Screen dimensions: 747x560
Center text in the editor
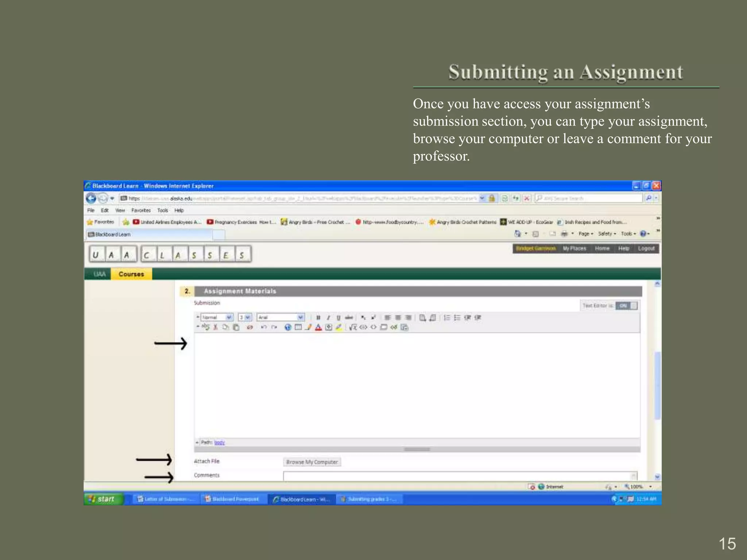pos(398,318)
